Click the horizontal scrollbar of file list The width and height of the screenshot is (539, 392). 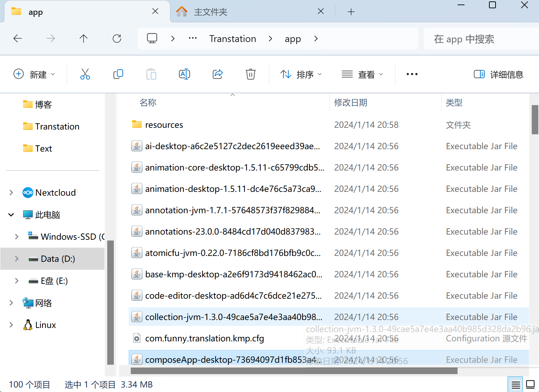[x=294, y=371]
